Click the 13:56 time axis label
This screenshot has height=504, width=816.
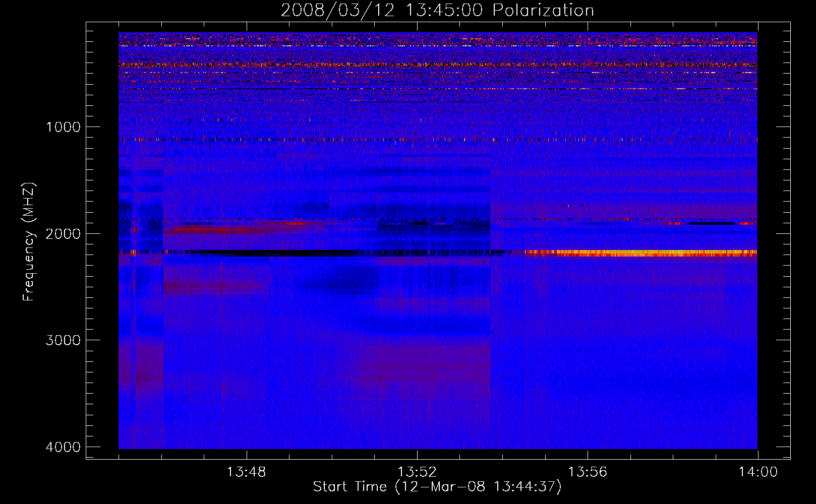point(588,472)
